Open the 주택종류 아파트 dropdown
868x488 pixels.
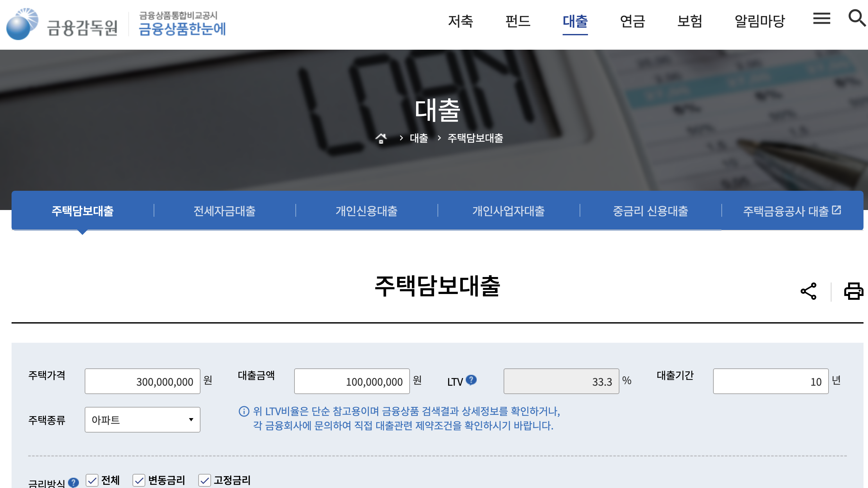[142, 420]
